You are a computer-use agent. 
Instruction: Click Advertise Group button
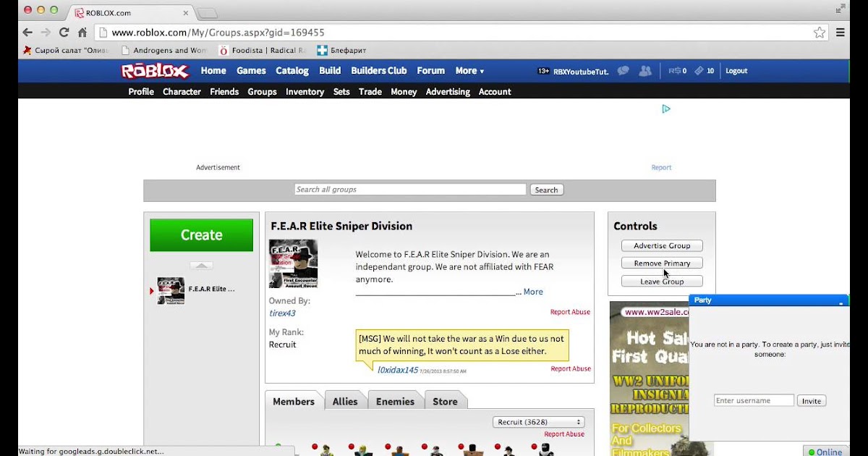[x=662, y=246]
